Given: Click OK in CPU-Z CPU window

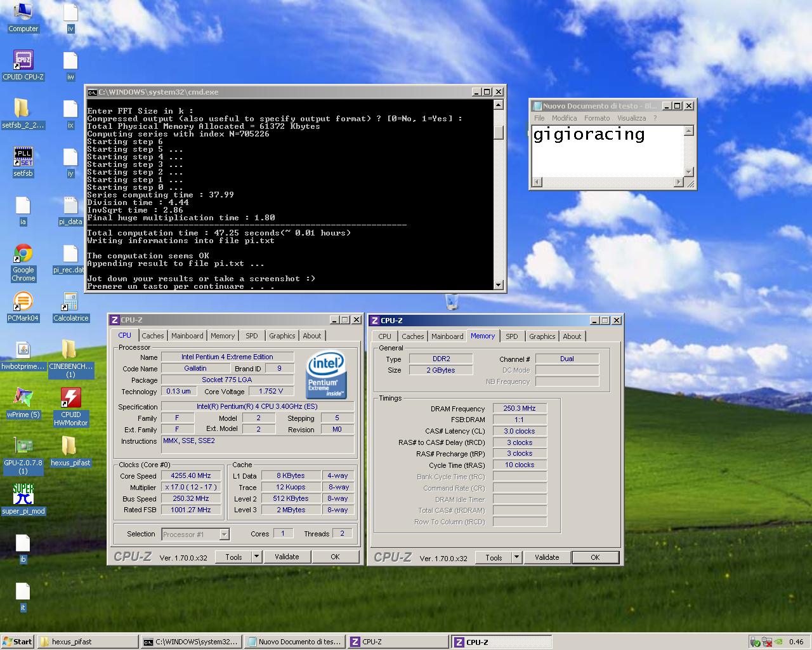Looking at the screenshot, I should pyautogui.click(x=335, y=557).
